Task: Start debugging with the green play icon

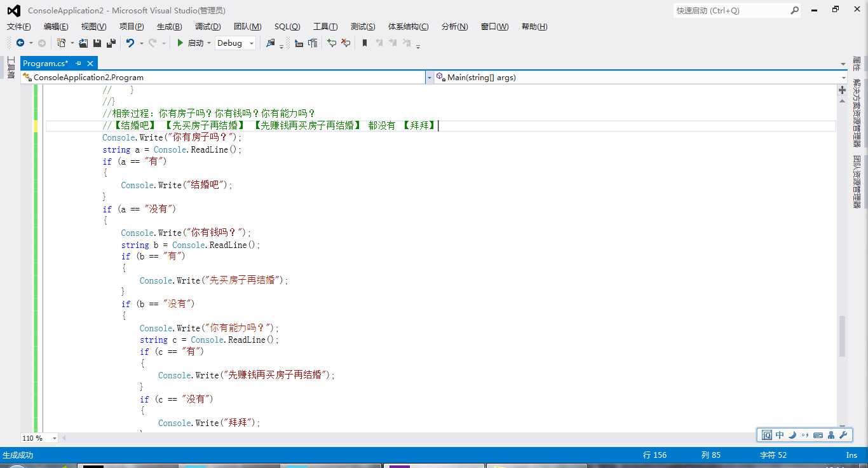Action: [180, 43]
